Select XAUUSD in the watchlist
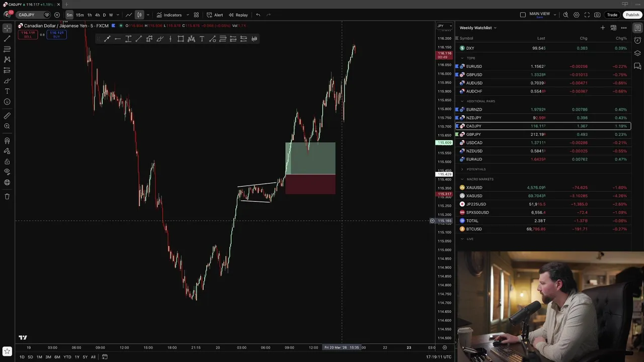 coord(543,188)
